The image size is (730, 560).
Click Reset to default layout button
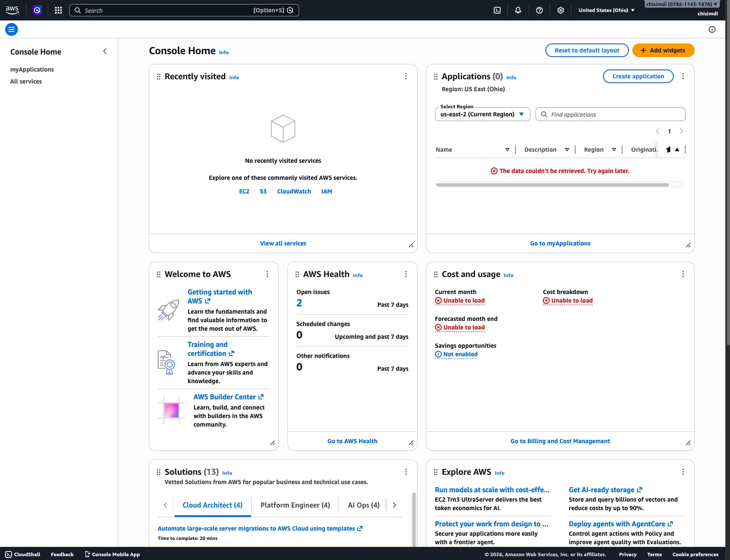587,50
